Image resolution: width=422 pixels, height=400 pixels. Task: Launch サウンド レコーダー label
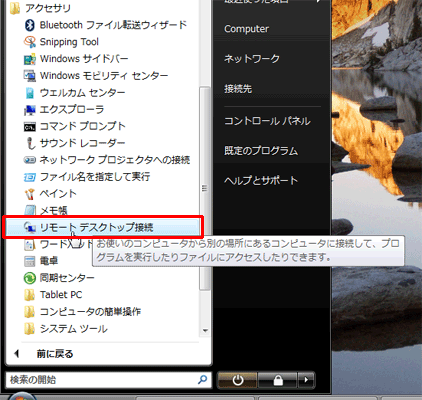click(82, 143)
